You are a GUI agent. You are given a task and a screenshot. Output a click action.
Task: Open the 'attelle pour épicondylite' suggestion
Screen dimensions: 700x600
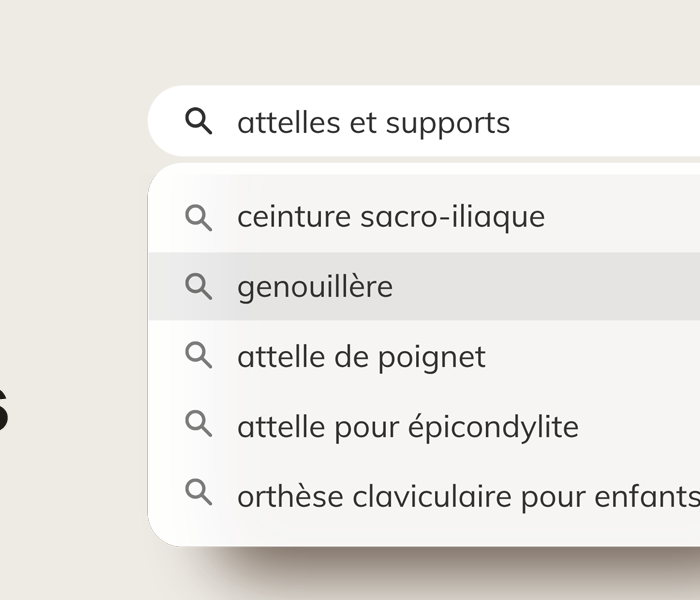pyautogui.click(x=424, y=425)
